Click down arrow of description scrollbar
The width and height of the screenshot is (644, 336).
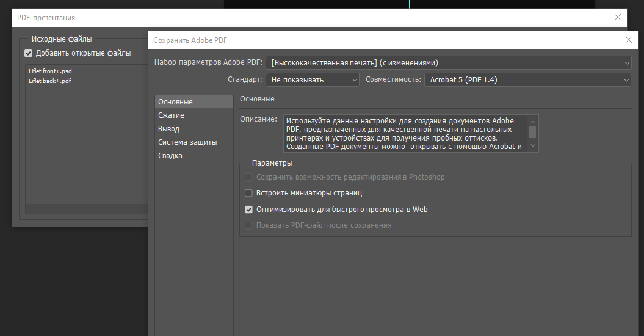pyautogui.click(x=533, y=145)
